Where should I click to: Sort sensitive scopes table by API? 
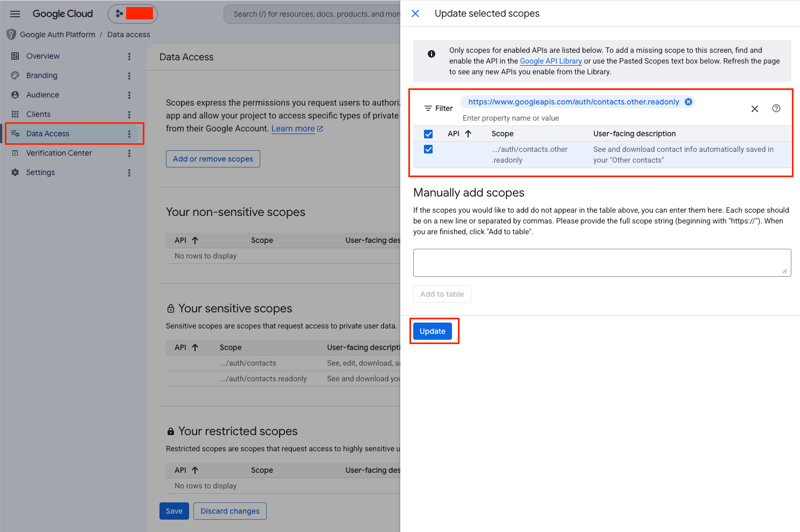click(186, 347)
